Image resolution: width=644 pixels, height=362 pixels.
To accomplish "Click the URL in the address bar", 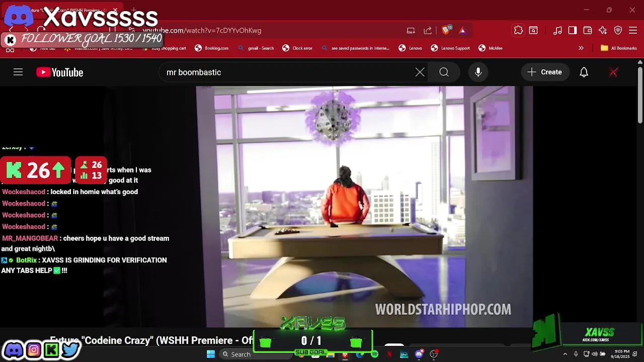I will pyautogui.click(x=202, y=31).
